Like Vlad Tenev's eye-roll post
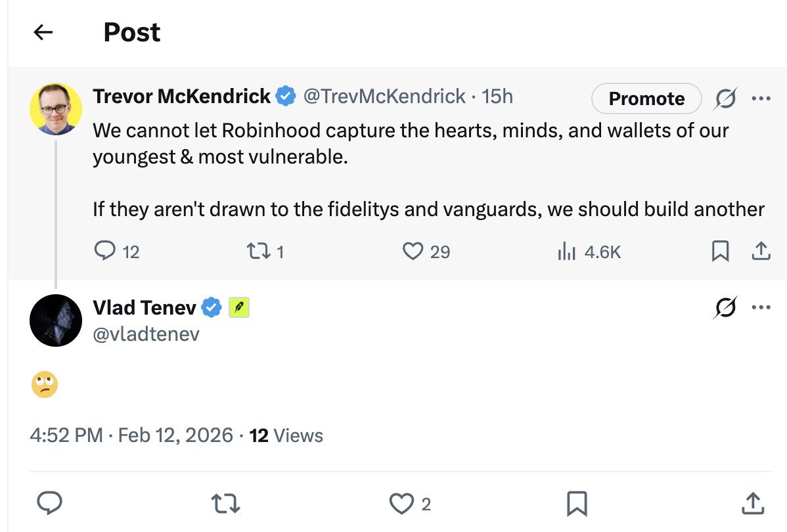This screenshot has height=532, width=787. tap(400, 504)
